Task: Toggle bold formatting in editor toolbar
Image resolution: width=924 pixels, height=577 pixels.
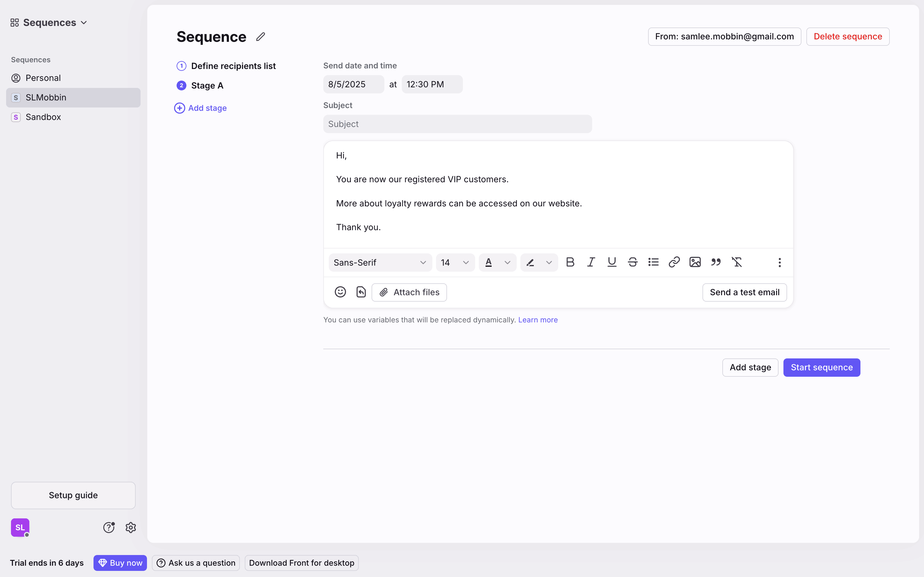Action: pos(570,262)
